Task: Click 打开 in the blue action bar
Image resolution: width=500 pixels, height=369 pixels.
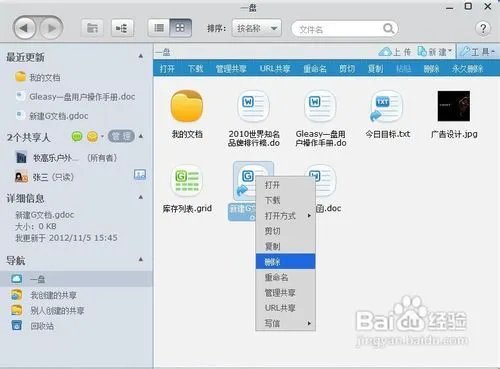Action: (167, 69)
